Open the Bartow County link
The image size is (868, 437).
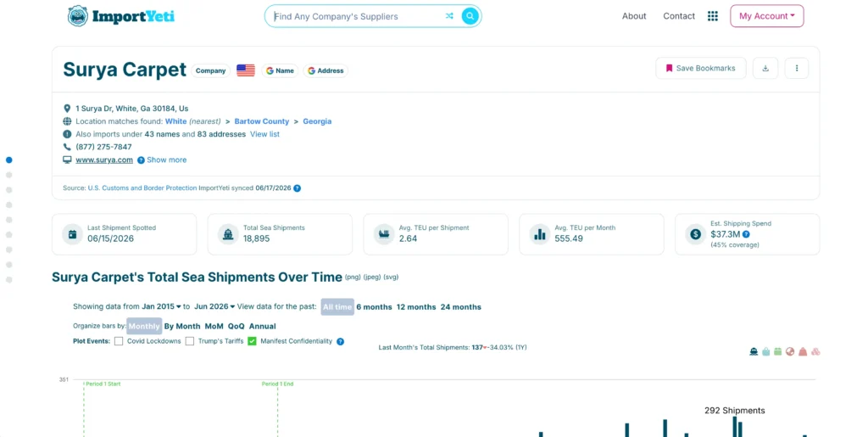(262, 121)
